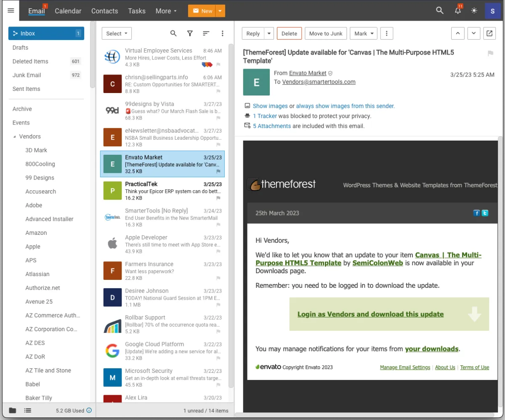Open the Mark dropdown
505x420 pixels.
tap(363, 34)
